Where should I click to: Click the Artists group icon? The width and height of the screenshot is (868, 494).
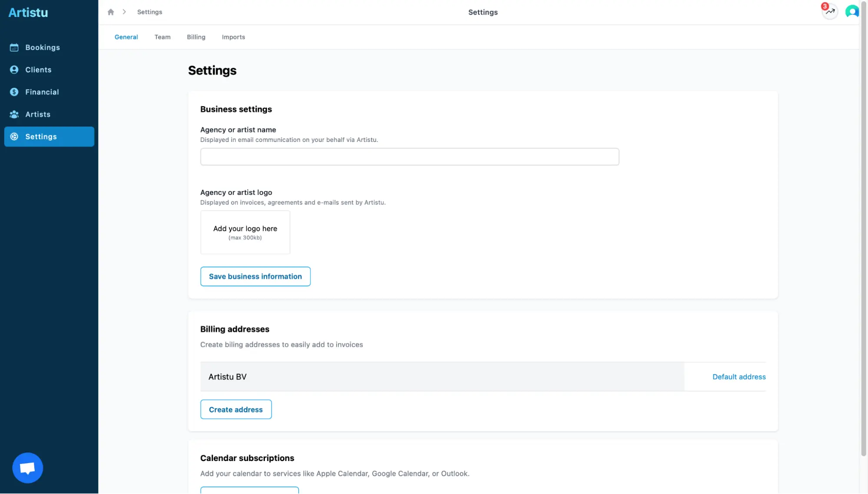14,114
